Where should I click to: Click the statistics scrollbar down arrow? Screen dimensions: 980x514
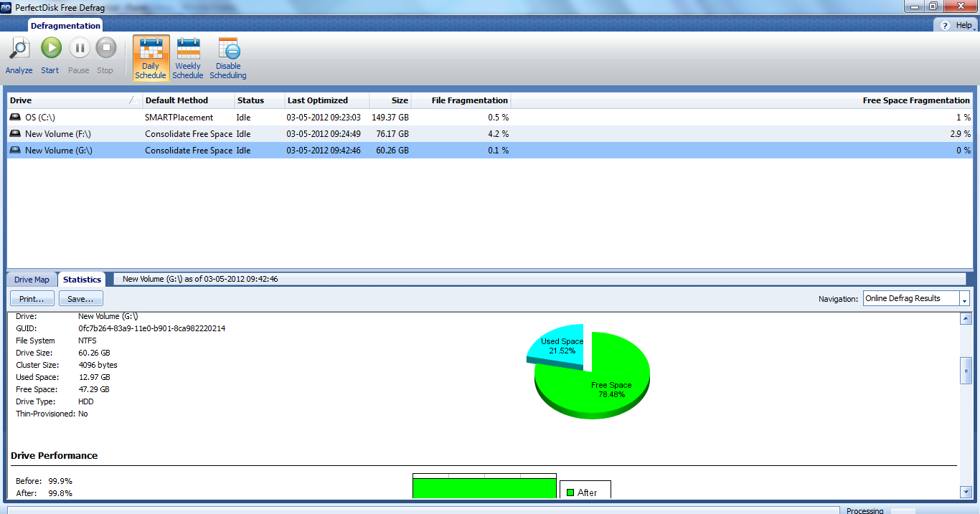(x=966, y=492)
